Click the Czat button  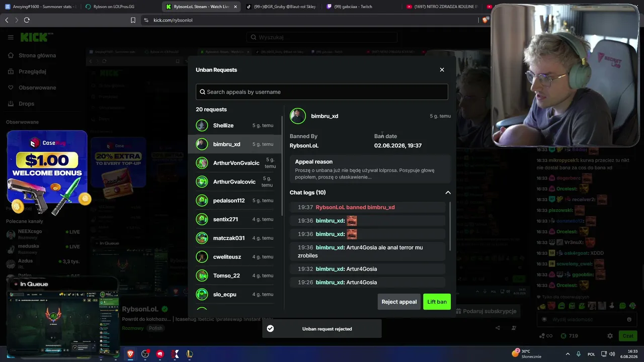pyautogui.click(x=628, y=336)
